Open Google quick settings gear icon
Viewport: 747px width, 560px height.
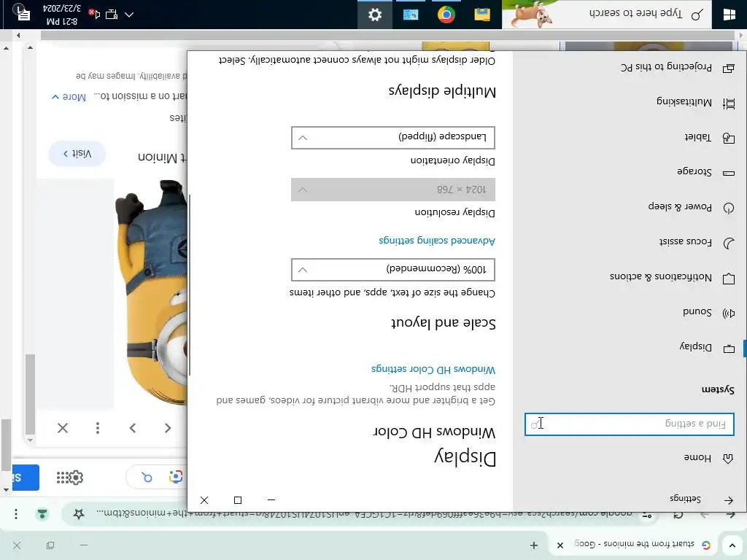coord(77,477)
